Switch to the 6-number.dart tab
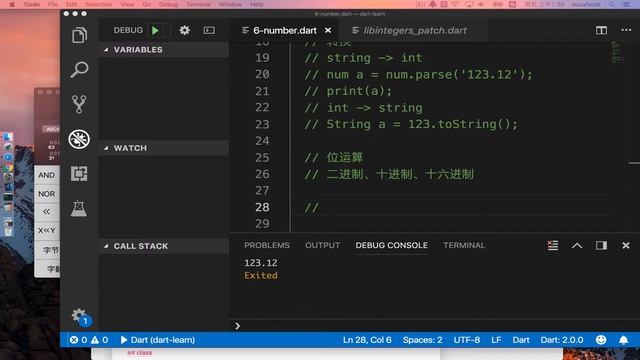This screenshot has height=360, width=640. pyautogui.click(x=284, y=31)
